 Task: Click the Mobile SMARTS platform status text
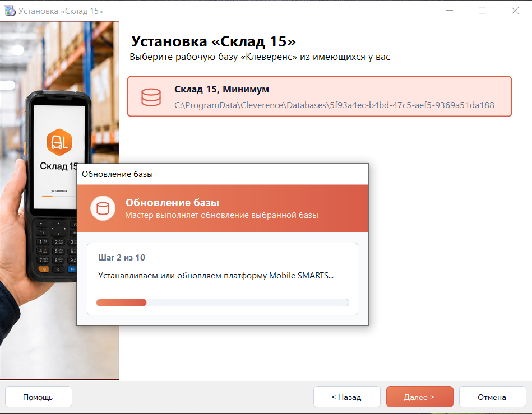(216, 276)
